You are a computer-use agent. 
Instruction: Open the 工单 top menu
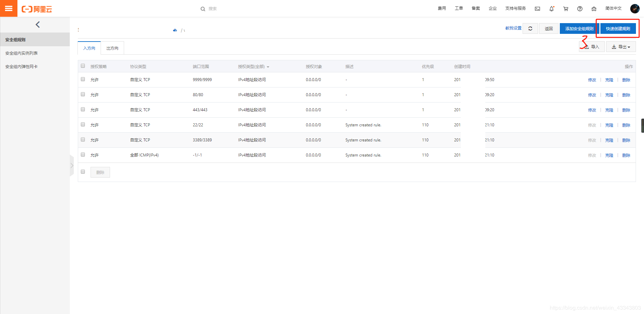(459, 8)
